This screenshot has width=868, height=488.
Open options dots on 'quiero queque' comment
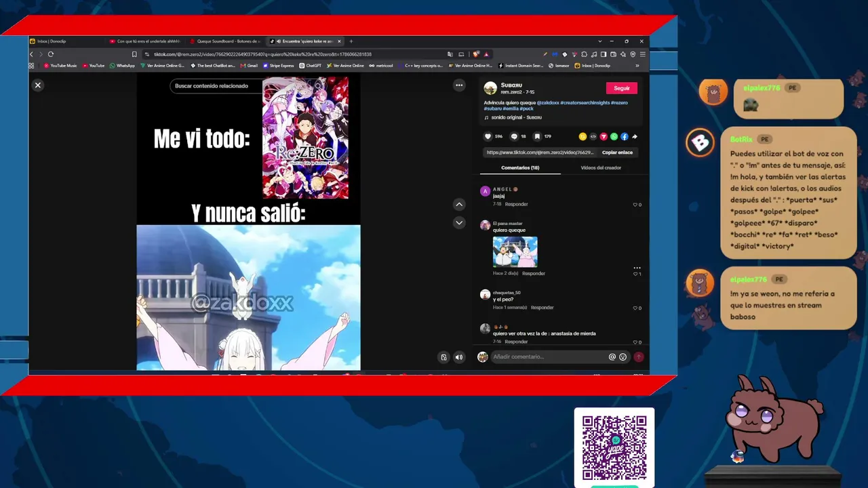[637, 268]
